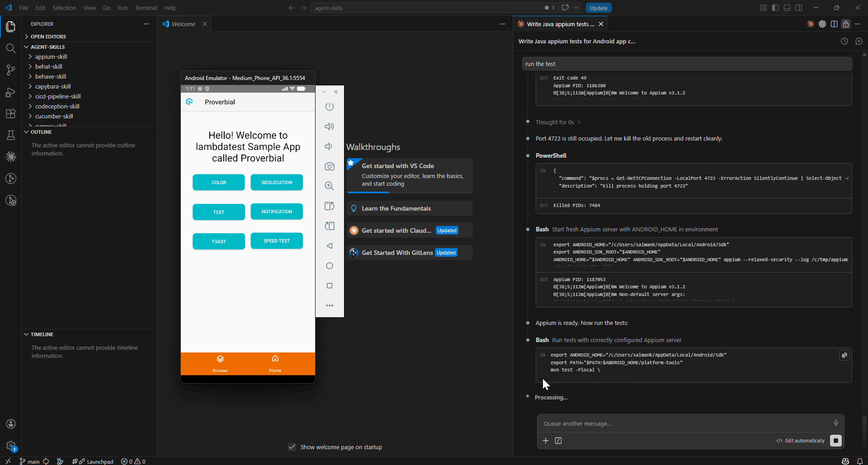Stop the running Claude response
The image size is (868, 465).
click(836, 441)
